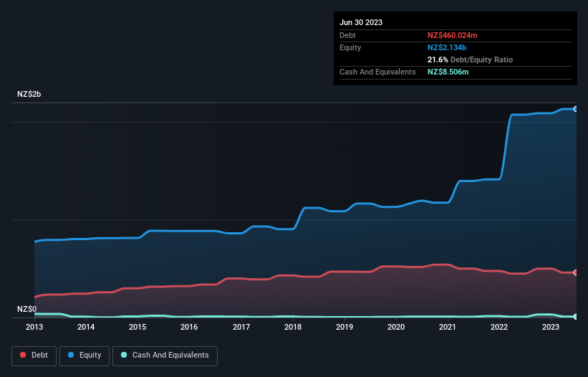Click the blue Equity endpoint marker

tap(576, 109)
